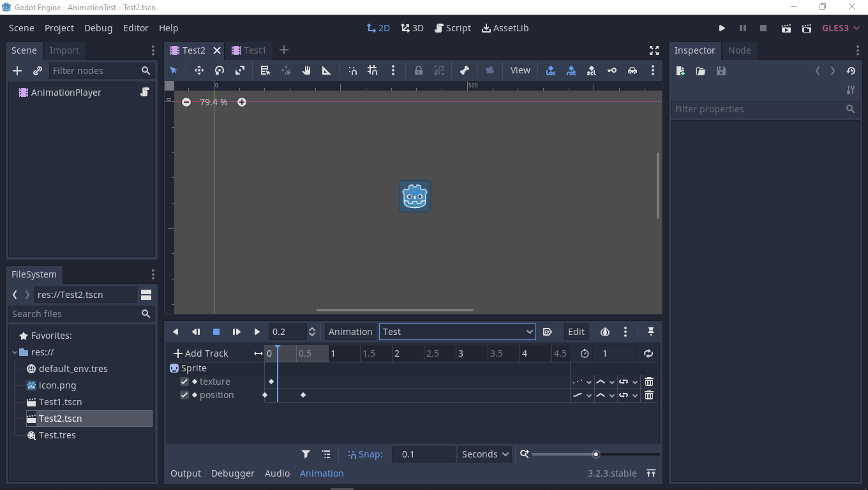Open the Project menu

[x=59, y=27]
